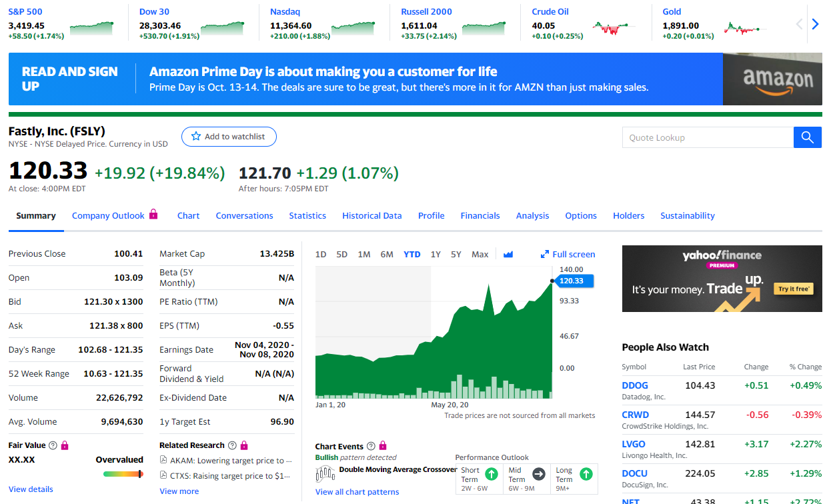Open the Statistics tab
Viewport: 825px width, 504px height.
[x=307, y=215]
